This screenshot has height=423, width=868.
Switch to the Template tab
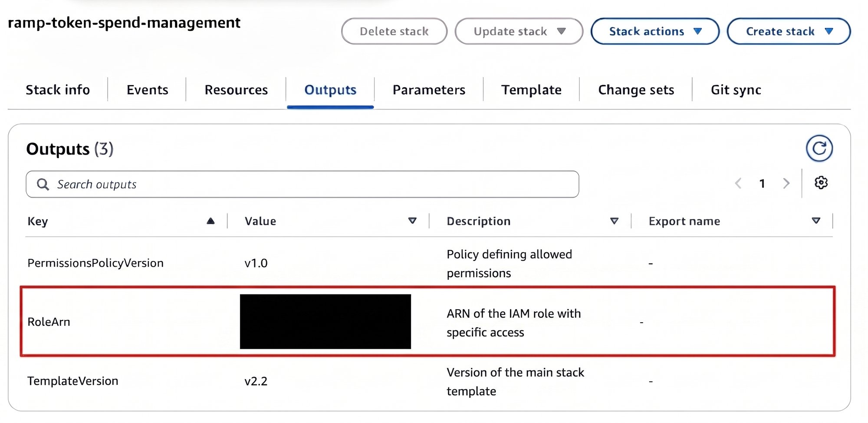(531, 90)
